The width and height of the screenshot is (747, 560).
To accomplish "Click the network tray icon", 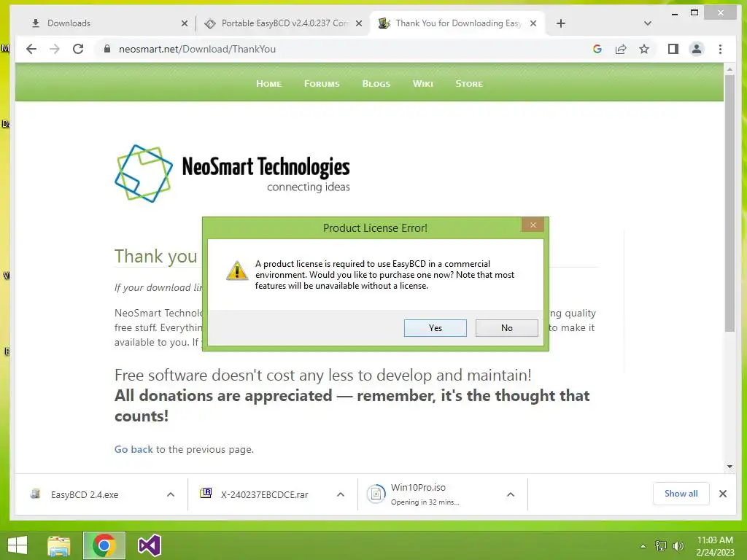I will point(661,546).
